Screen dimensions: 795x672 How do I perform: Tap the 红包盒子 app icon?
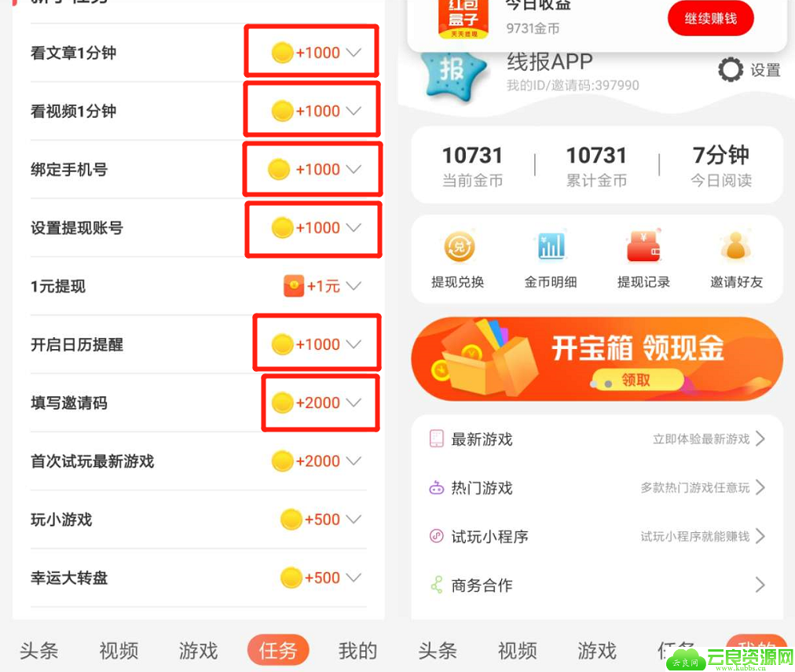point(463,19)
